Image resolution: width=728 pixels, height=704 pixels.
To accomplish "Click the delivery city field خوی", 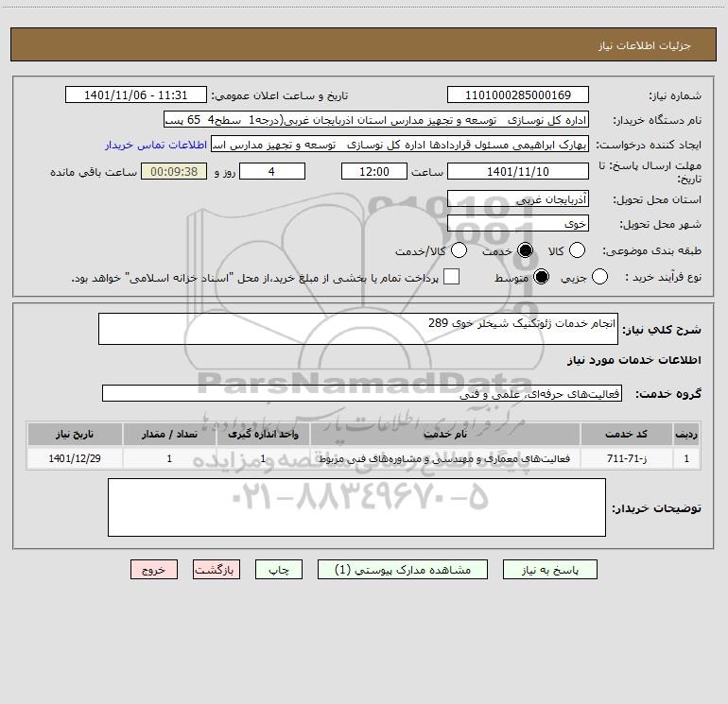I will pyautogui.click(x=518, y=223).
